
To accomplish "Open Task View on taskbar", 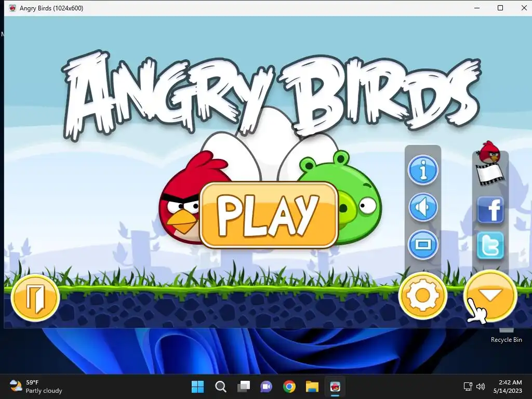I will [x=244, y=387].
